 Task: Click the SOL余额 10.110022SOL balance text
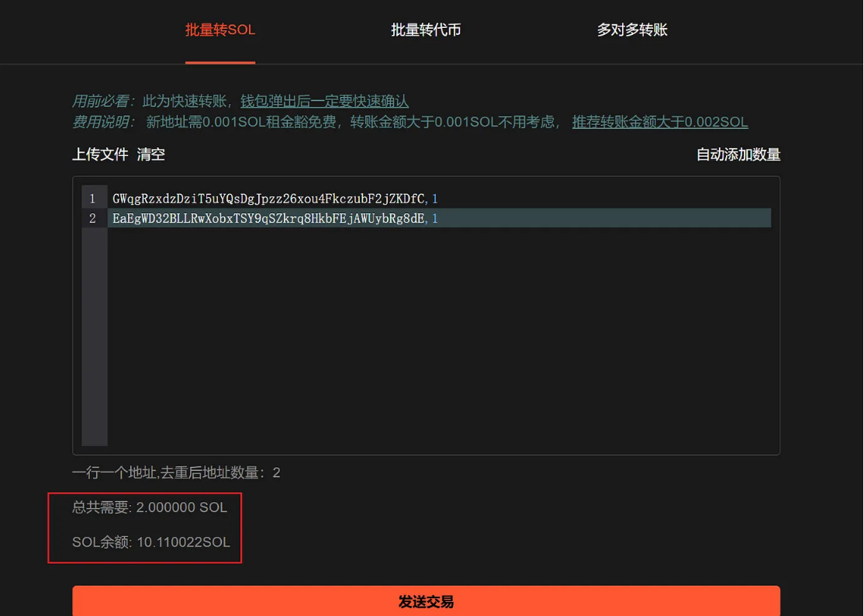pos(151,542)
